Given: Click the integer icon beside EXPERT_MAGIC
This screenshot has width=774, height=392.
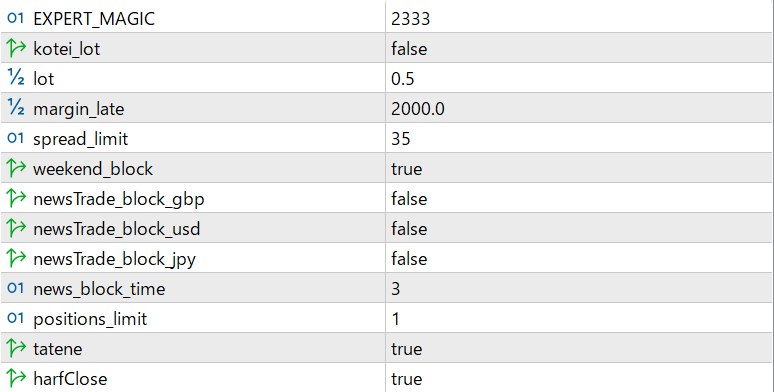Looking at the screenshot, I should 16,18.
